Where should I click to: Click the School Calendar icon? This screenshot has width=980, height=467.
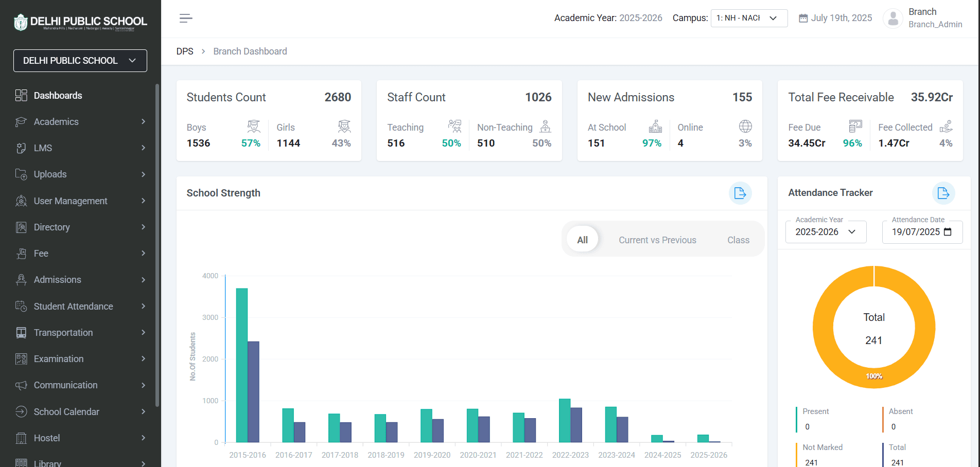21,411
